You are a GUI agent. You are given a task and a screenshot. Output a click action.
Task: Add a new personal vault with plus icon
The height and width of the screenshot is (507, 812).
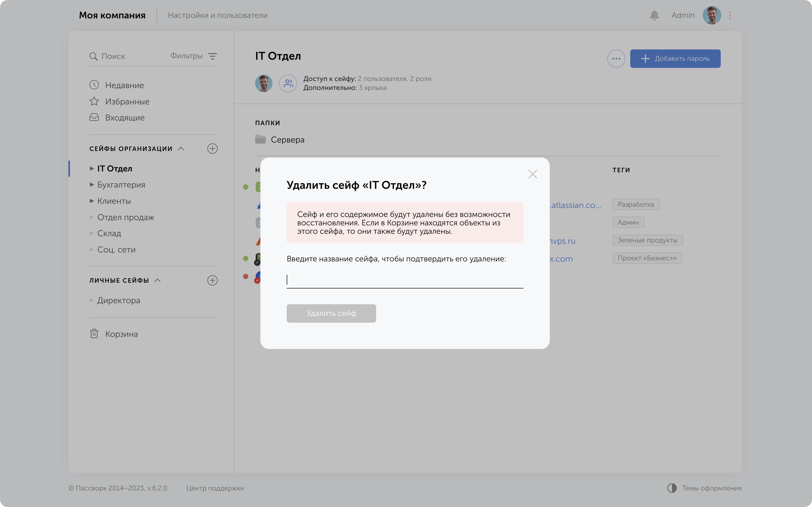click(x=212, y=280)
